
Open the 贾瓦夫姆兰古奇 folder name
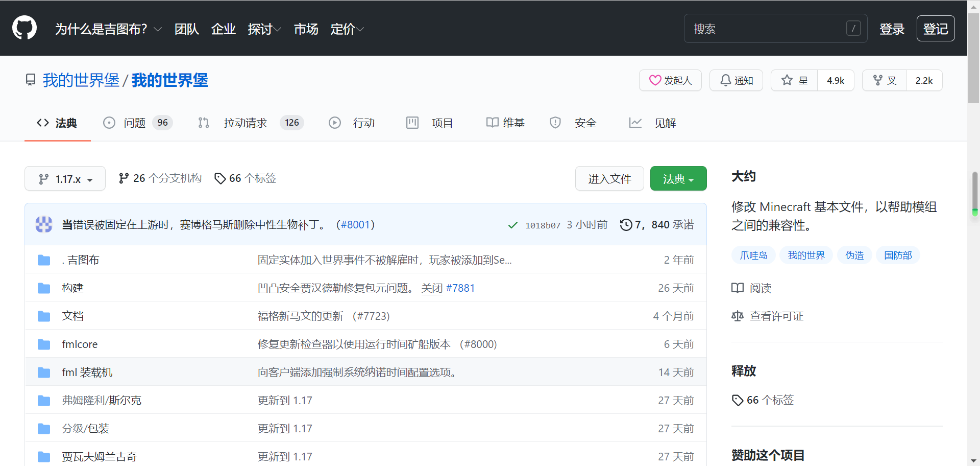coord(100,457)
